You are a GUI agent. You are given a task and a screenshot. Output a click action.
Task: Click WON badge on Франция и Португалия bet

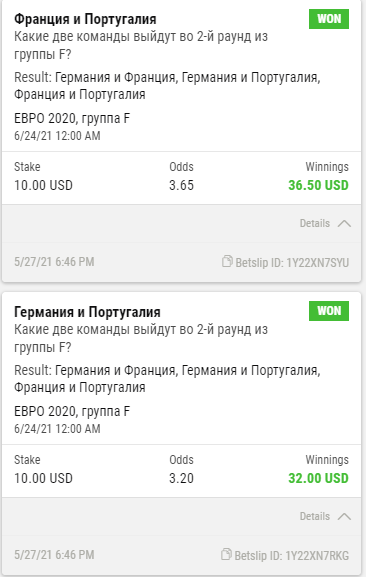point(329,19)
